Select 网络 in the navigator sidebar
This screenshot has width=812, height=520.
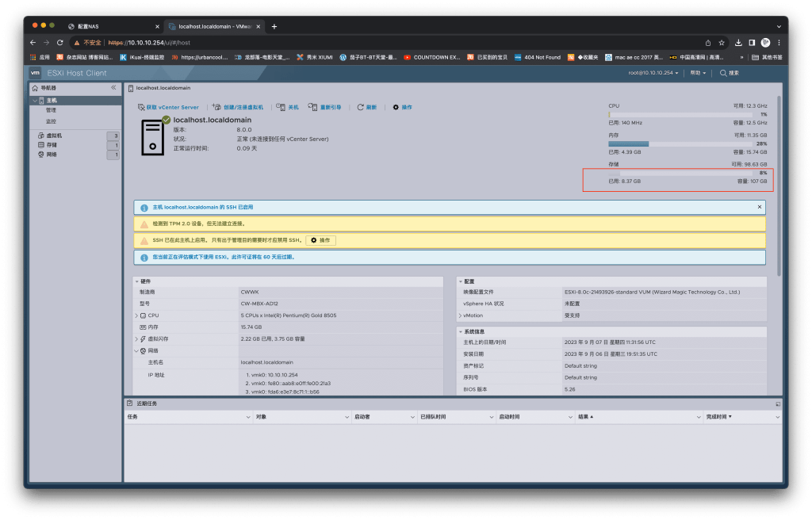[52, 155]
